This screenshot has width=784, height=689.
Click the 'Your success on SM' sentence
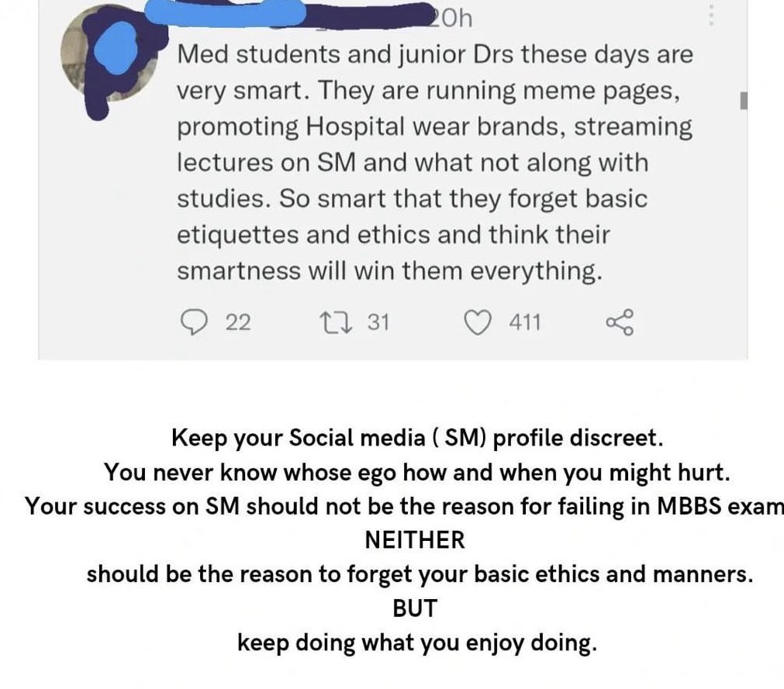pos(404,507)
